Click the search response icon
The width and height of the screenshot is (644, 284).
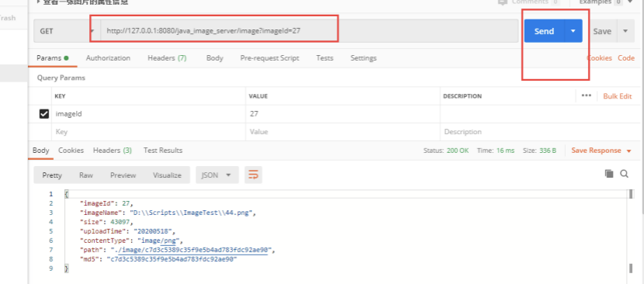click(x=625, y=174)
